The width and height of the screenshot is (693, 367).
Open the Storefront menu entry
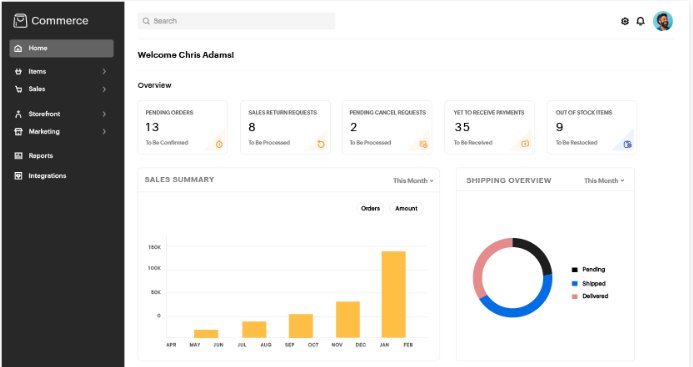point(61,114)
